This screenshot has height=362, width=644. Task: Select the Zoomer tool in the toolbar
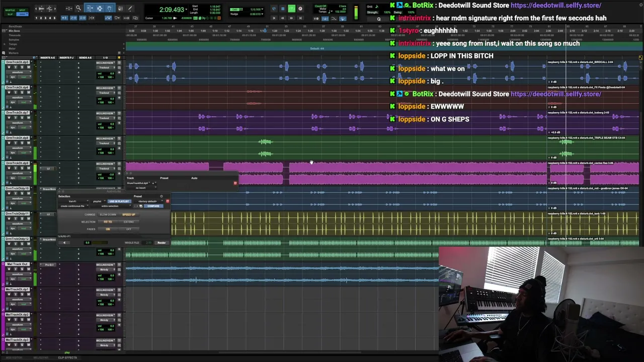(x=78, y=9)
